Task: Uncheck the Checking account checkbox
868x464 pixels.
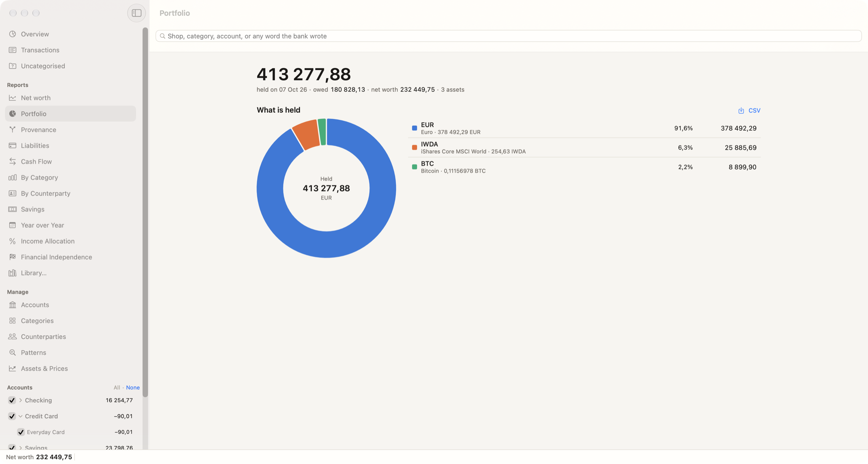Action: point(12,400)
